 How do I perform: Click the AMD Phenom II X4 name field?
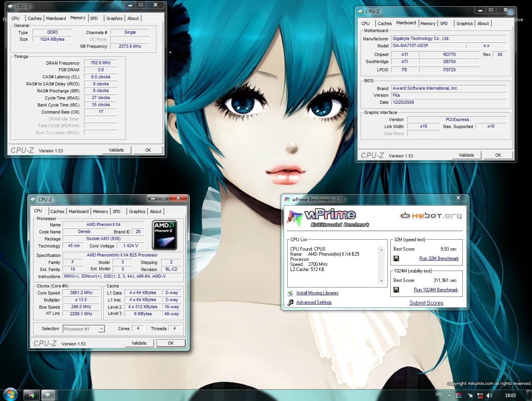click(x=103, y=225)
